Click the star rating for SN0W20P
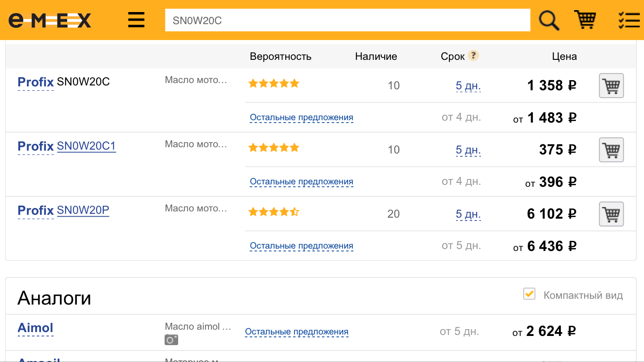 coord(274,212)
